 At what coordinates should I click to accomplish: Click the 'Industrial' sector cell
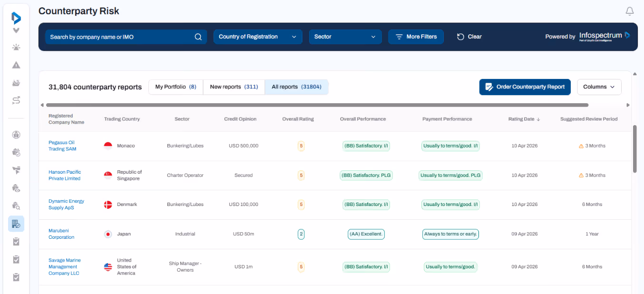pos(185,234)
